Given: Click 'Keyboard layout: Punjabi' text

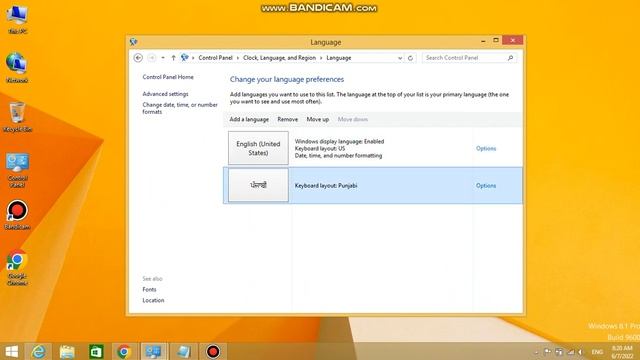Looking at the screenshot, I should 326,185.
